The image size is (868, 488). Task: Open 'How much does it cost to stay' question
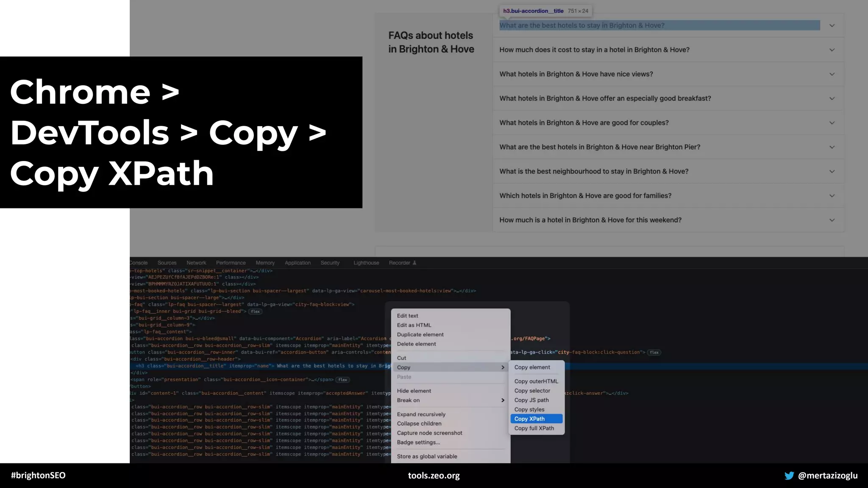[x=594, y=50]
